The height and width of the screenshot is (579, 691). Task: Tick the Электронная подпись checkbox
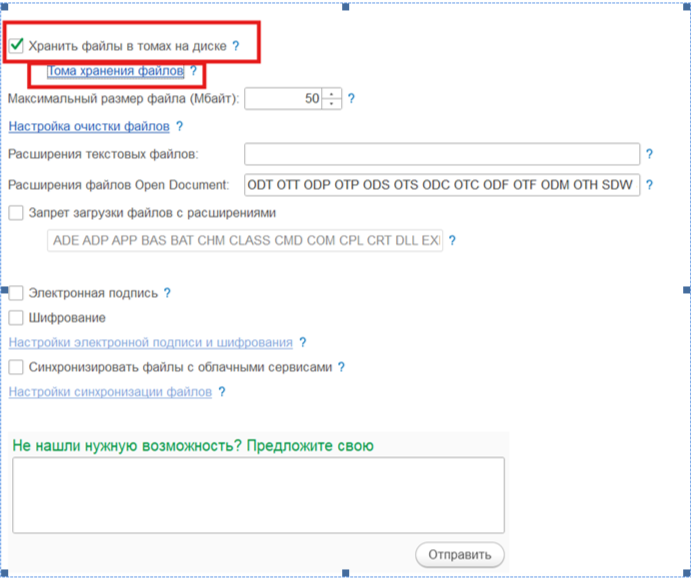(16, 293)
